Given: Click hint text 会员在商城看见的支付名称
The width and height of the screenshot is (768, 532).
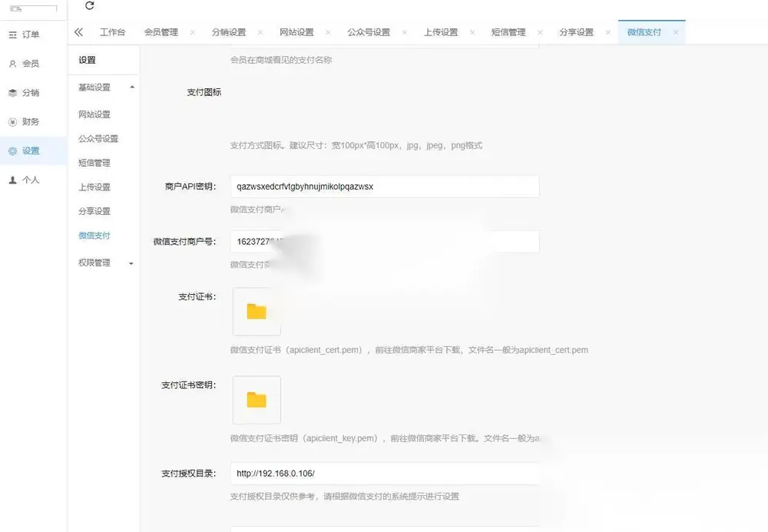Looking at the screenshot, I should 281,60.
